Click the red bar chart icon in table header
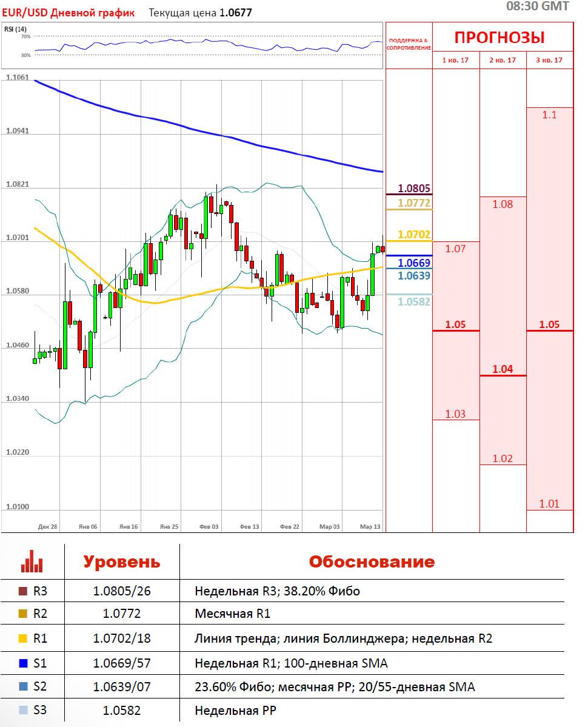Screen dimensions: 588x727 [x=32, y=561]
